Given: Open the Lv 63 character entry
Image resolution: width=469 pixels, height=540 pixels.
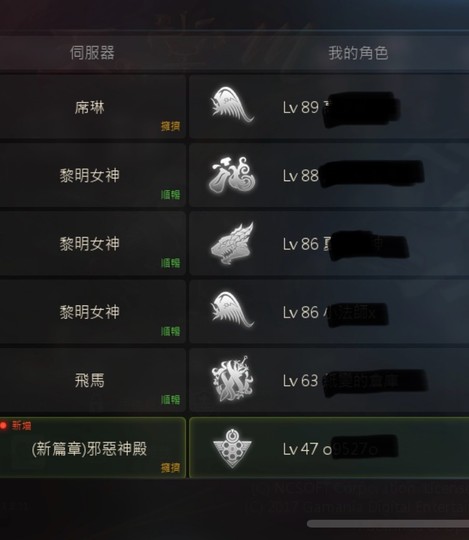Looking at the screenshot, I should pyautogui.click(x=329, y=380).
